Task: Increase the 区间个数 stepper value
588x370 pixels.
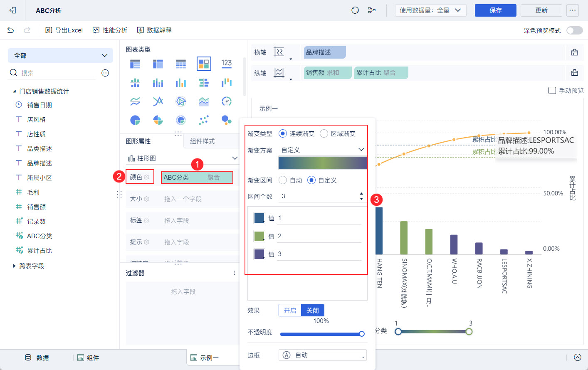Action: 361,194
